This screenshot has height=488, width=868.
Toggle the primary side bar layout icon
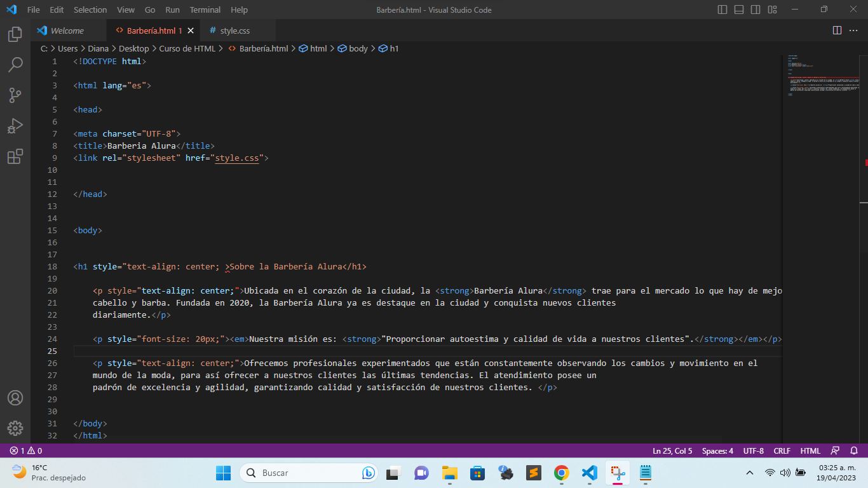point(722,10)
